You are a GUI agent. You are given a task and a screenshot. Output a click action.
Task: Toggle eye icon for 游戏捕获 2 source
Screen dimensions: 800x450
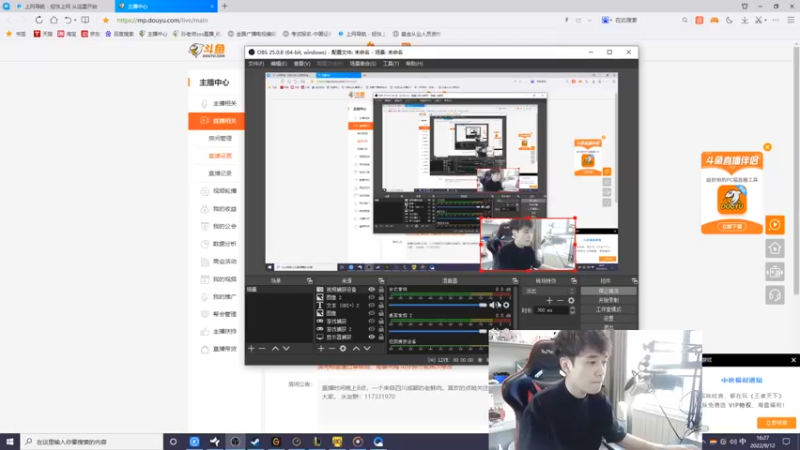coord(371,329)
